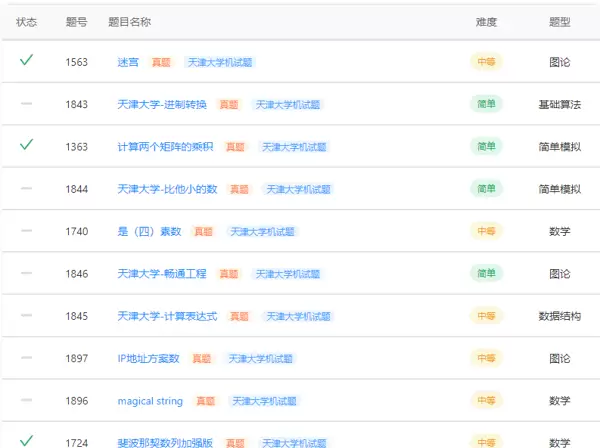Click the dash status icon for problem 1740

coord(26,231)
